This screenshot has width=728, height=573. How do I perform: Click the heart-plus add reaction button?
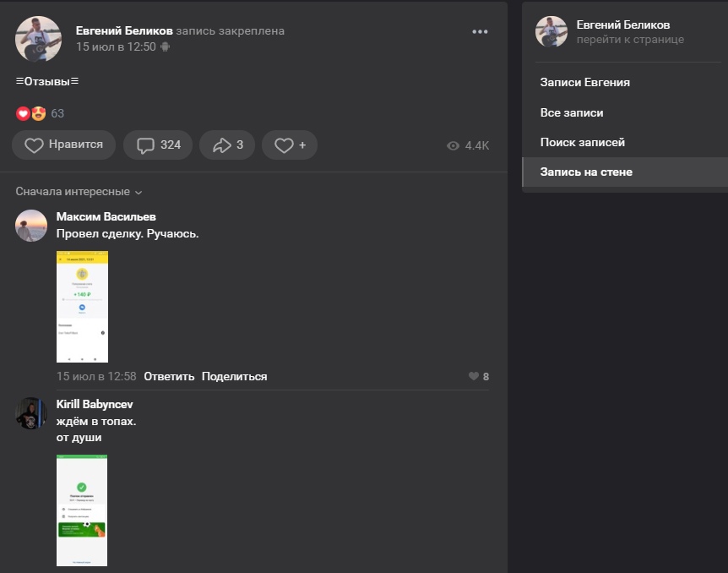point(289,145)
